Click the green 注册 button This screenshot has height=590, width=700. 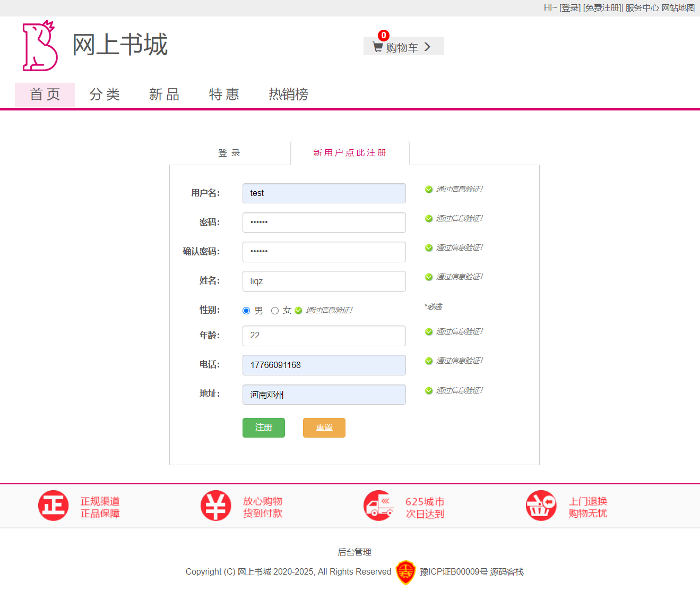(264, 427)
